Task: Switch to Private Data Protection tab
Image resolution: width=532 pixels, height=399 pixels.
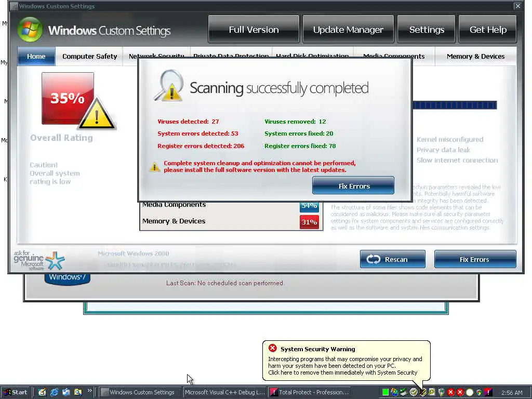Action: (231, 56)
